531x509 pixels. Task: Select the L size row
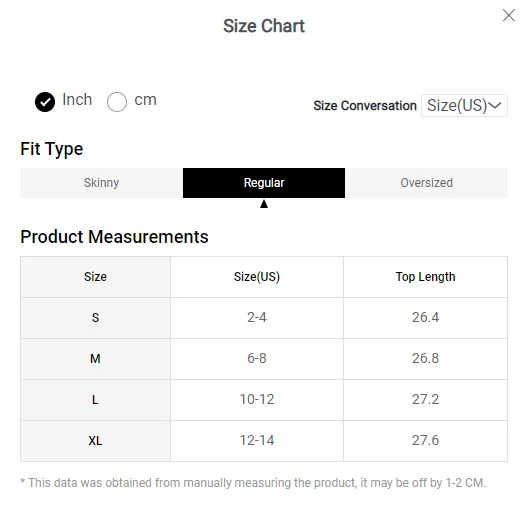(x=264, y=400)
